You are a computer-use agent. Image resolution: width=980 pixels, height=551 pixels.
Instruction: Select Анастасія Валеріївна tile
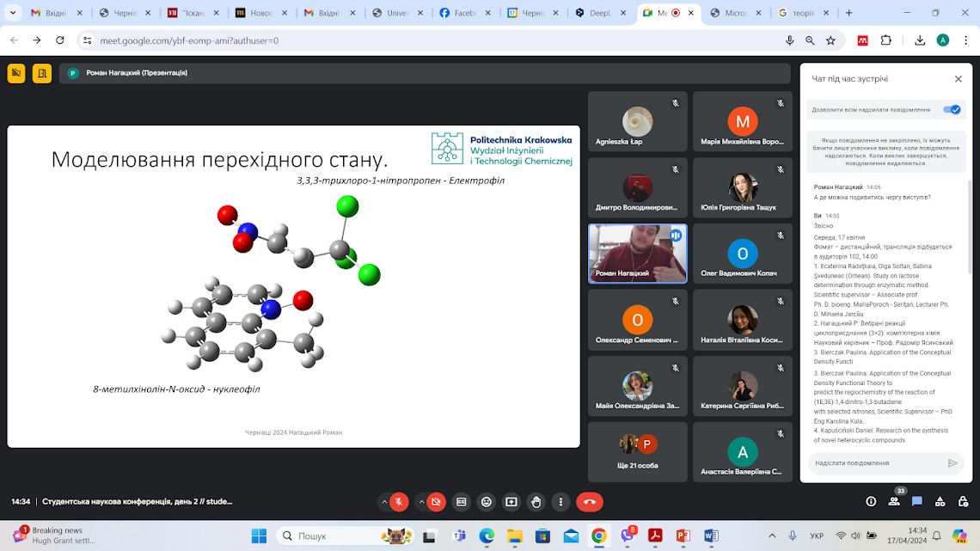(743, 451)
